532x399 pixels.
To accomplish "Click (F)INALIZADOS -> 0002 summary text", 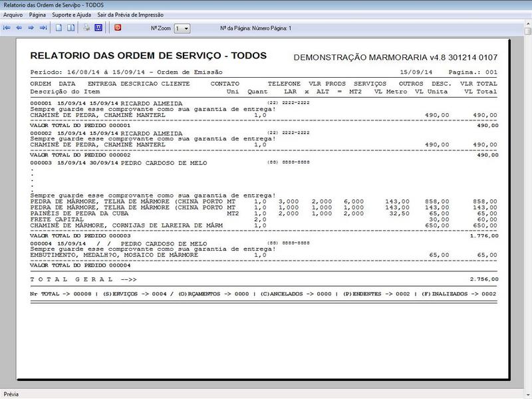I will click(459, 294).
